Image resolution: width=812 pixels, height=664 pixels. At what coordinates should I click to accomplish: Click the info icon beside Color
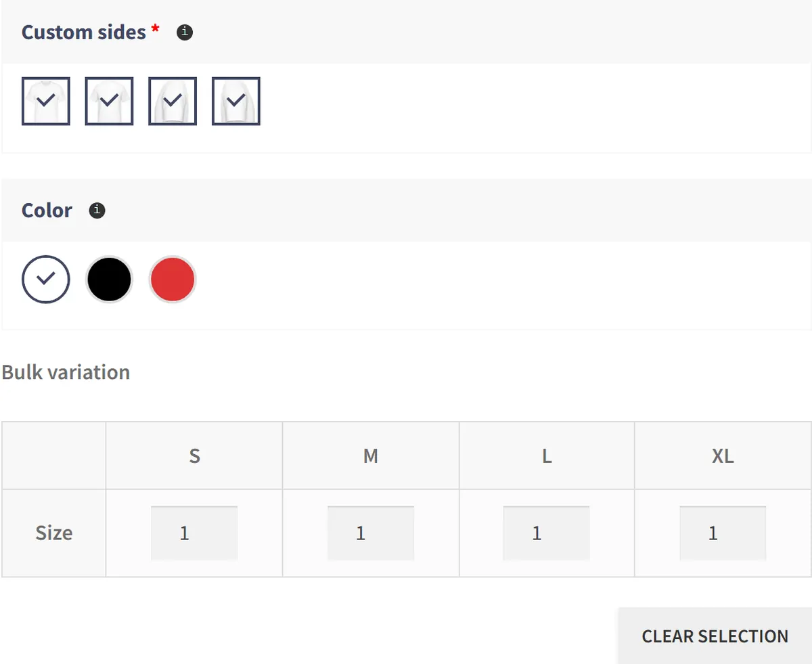pyautogui.click(x=97, y=211)
